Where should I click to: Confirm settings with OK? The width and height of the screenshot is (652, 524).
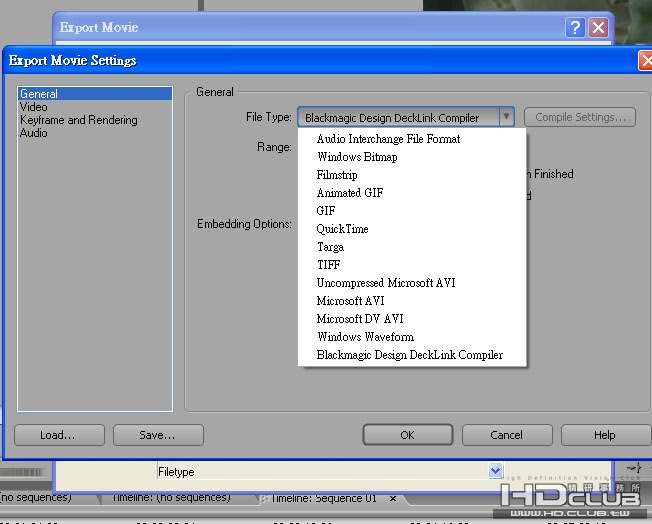tap(408, 435)
